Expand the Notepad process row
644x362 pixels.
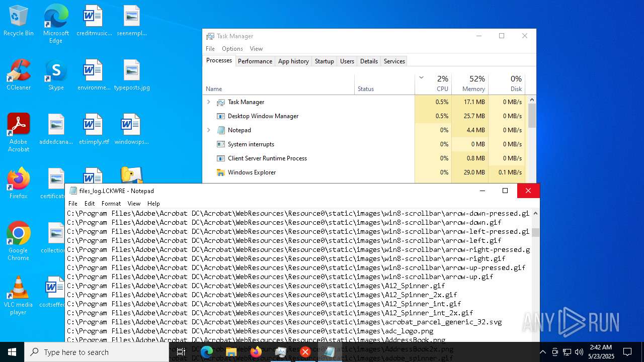[x=209, y=130]
